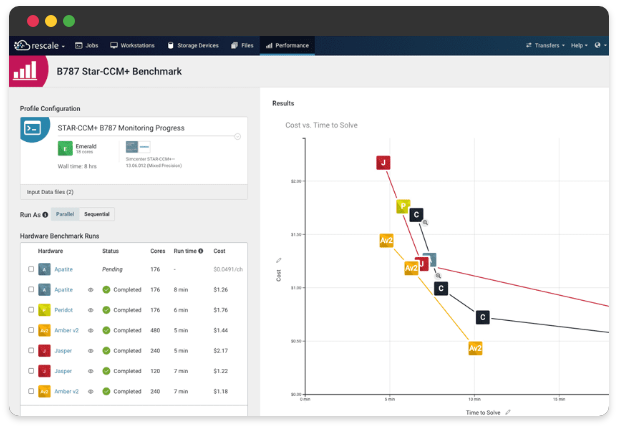Check the Peridot run checkbox
The height and width of the screenshot is (428, 618).
click(x=31, y=310)
